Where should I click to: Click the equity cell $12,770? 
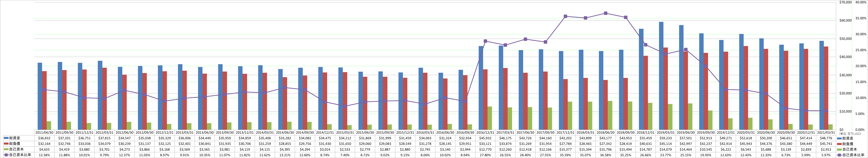coord(486,149)
